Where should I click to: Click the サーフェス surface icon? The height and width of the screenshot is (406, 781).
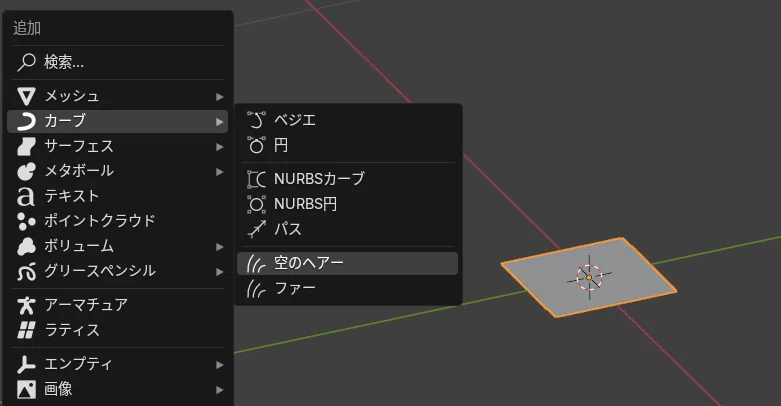pyautogui.click(x=26, y=146)
